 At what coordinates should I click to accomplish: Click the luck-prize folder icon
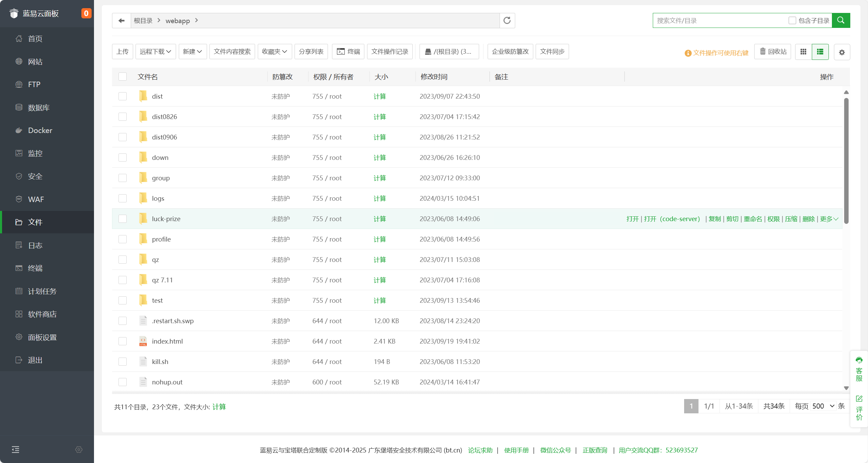[x=143, y=218]
